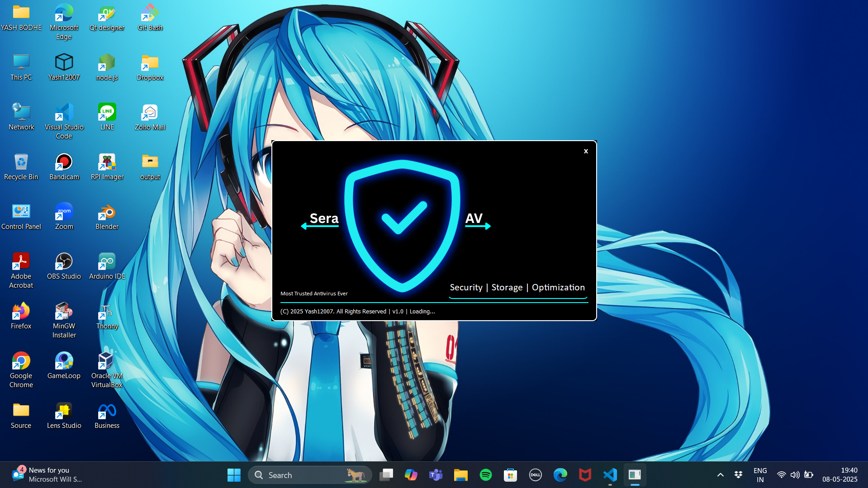The width and height of the screenshot is (868, 488).
Task: Close the Sera AV splash window
Action: click(586, 151)
